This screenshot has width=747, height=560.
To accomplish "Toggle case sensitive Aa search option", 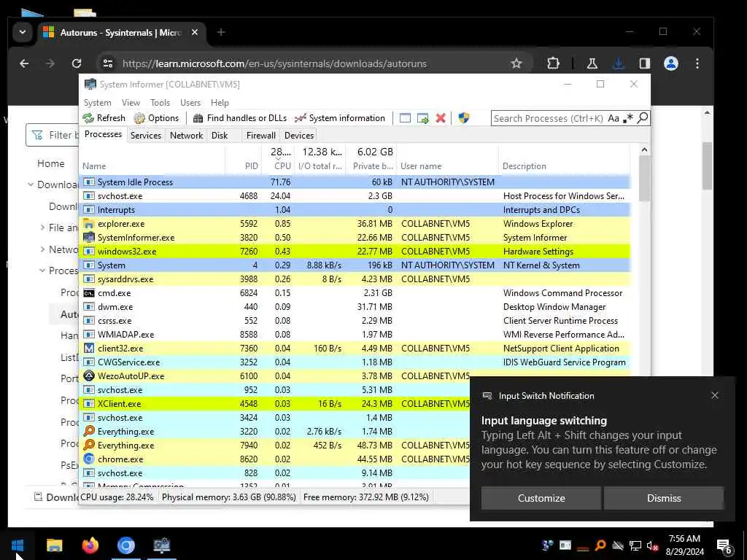I will [614, 118].
